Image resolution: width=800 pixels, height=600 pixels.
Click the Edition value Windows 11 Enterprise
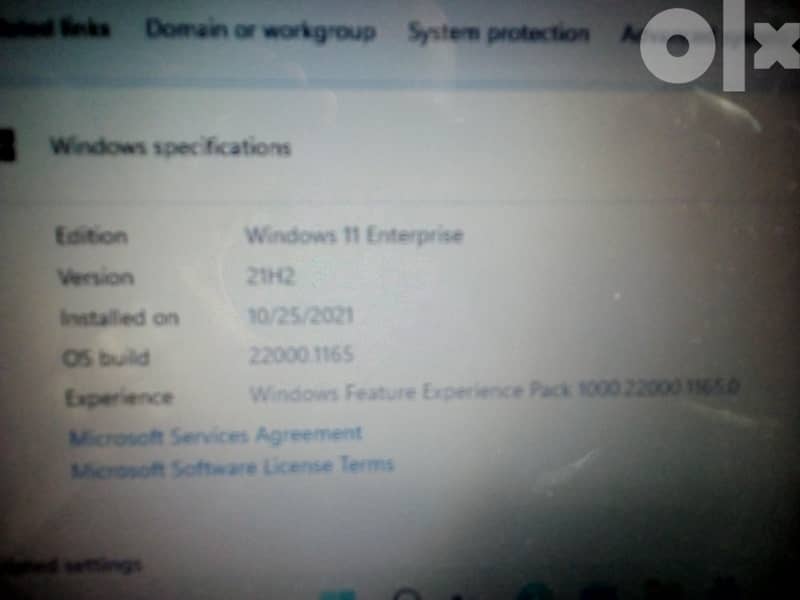[355, 235]
